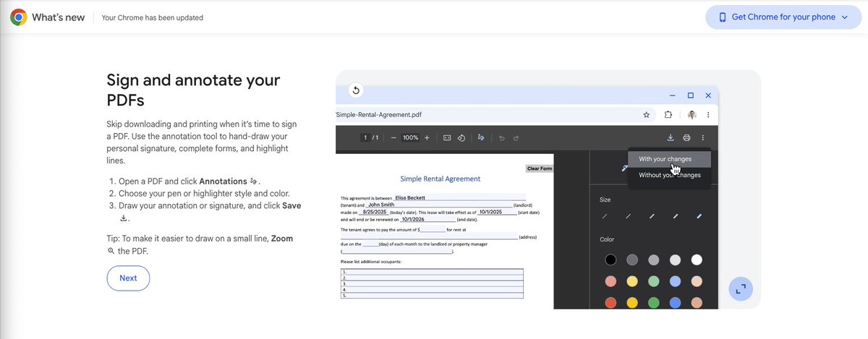The width and height of the screenshot is (868, 339).
Task: Click the John Smith landlord field
Action: [438, 205]
